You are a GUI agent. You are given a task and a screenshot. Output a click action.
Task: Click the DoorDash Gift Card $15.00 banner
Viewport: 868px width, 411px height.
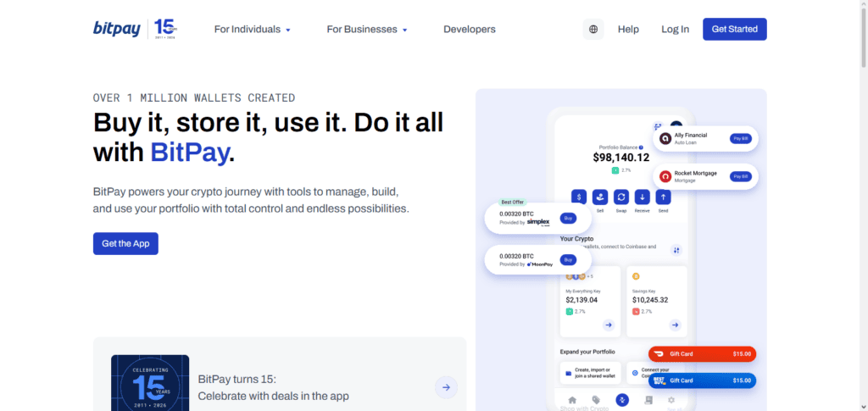click(702, 354)
